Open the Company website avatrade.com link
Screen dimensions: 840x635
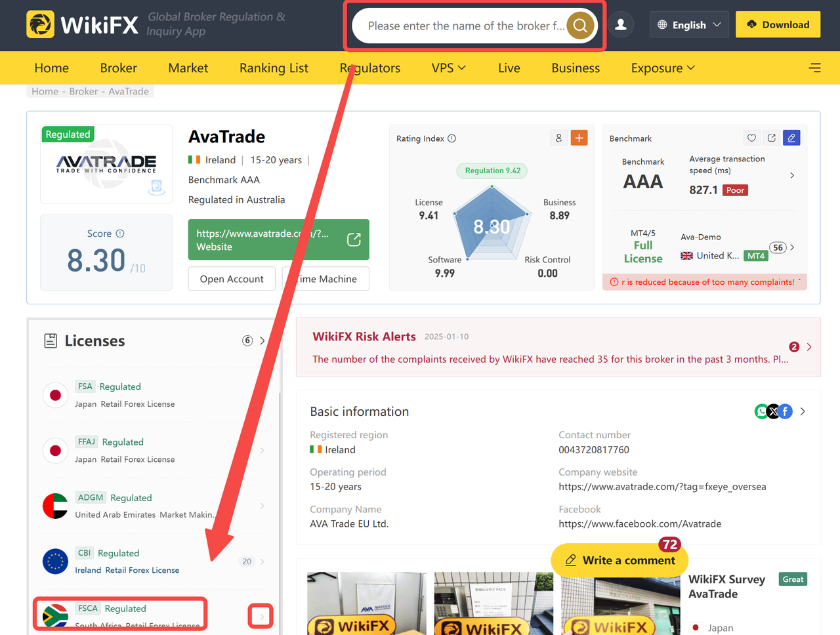(x=662, y=487)
